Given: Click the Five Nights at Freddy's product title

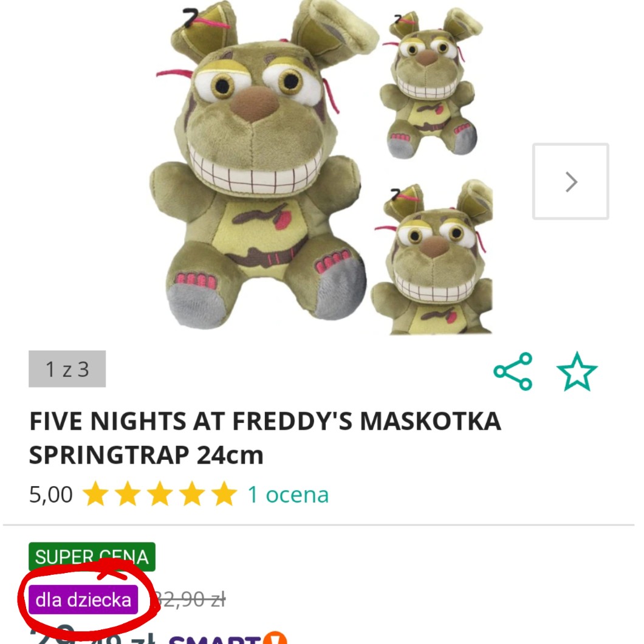Looking at the screenshot, I should [x=264, y=437].
